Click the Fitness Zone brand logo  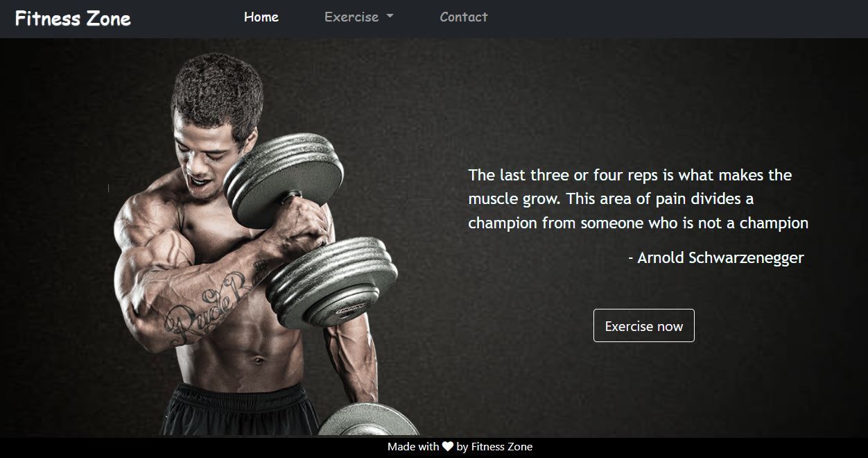tap(73, 19)
